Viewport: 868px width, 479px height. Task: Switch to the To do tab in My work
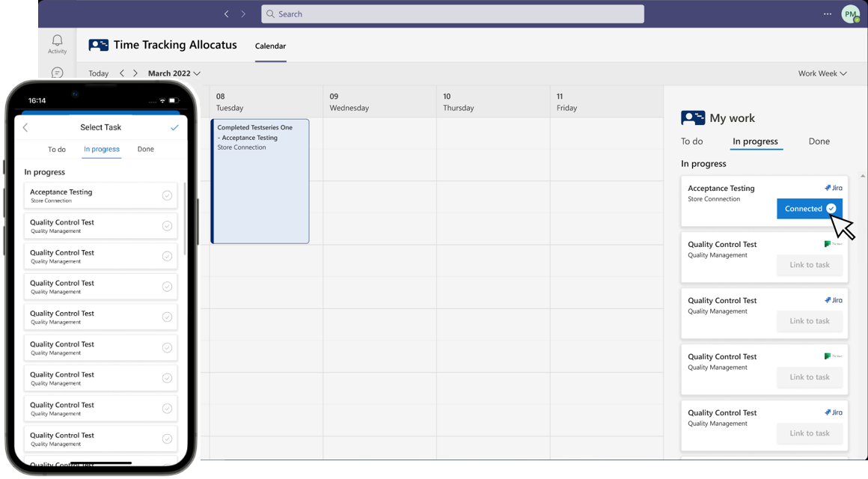coord(692,141)
